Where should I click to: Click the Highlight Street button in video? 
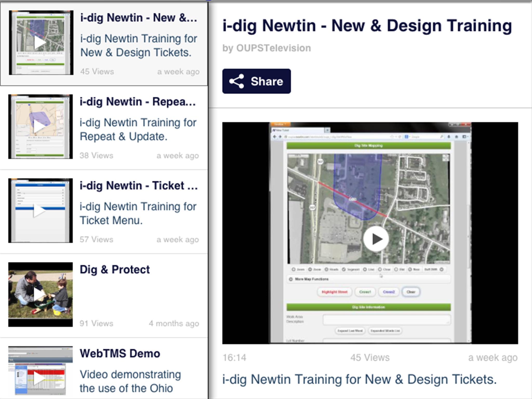point(334,292)
